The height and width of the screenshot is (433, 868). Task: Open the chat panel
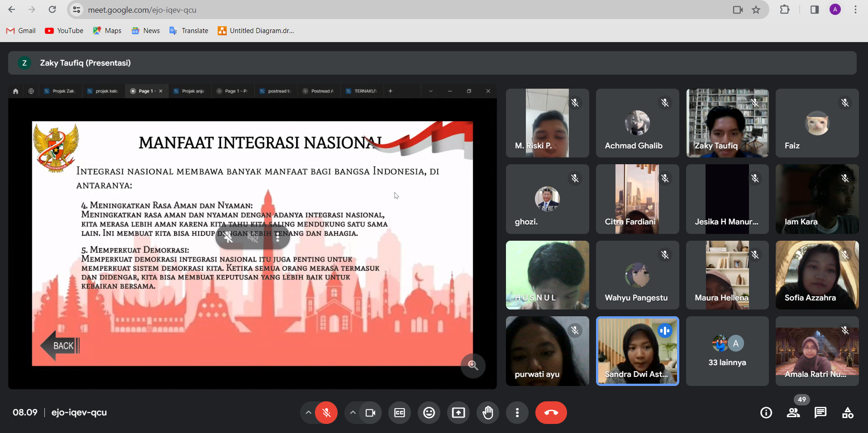pos(820,413)
